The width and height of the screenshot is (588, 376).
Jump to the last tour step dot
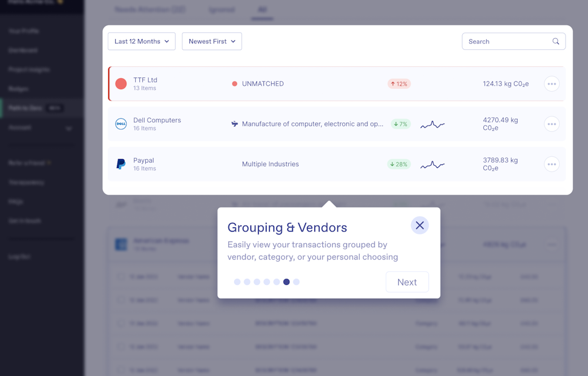coord(296,282)
